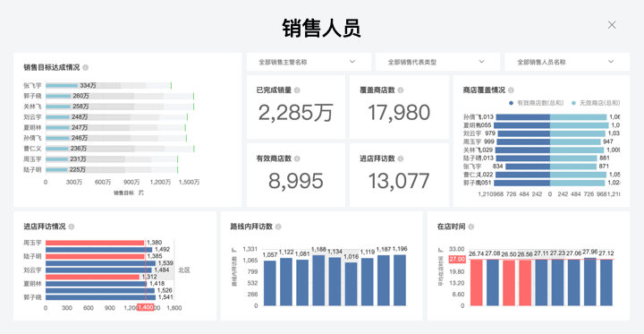
Task: Click the 17,980 covered stores value
Action: pyautogui.click(x=399, y=113)
